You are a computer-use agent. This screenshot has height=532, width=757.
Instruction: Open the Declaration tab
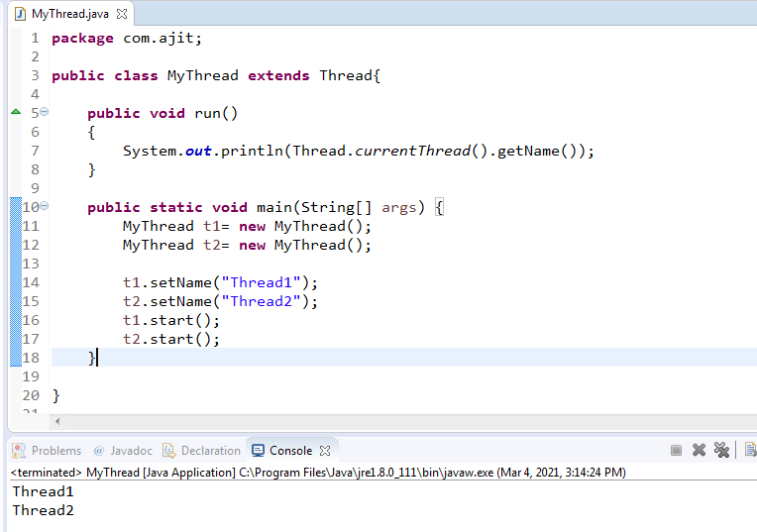(210, 451)
